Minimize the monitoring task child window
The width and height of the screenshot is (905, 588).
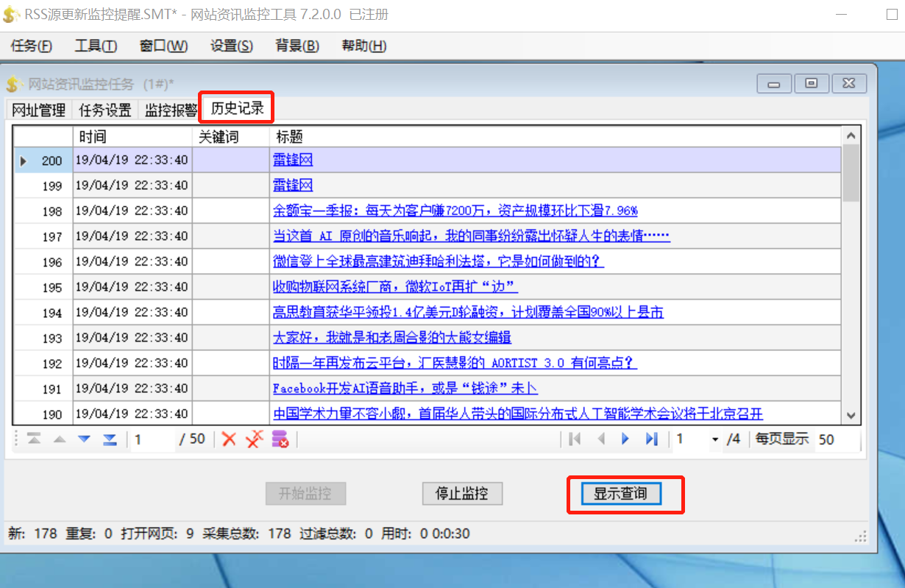point(774,83)
